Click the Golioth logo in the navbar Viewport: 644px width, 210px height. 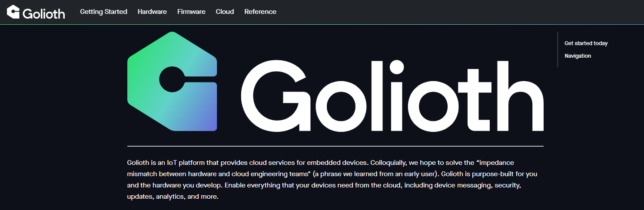tap(36, 12)
